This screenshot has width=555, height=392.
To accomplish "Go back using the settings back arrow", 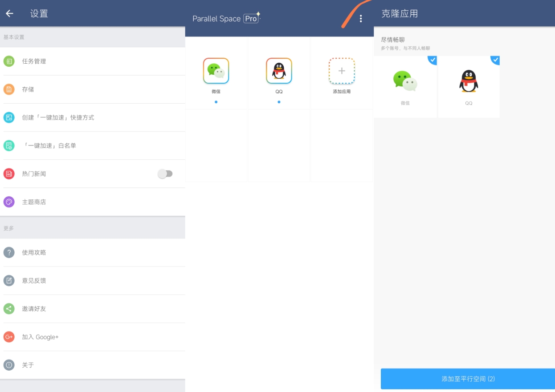I will point(10,13).
